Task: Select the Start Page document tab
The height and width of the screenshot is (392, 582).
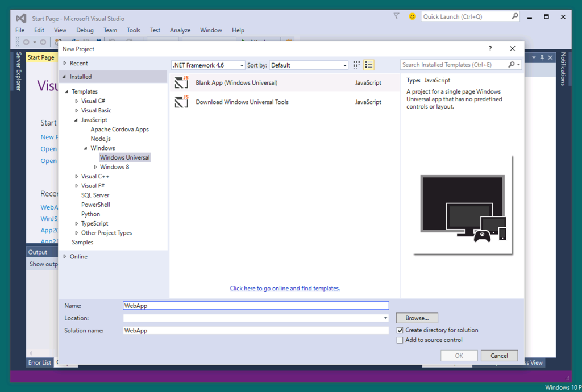Action: pos(41,57)
